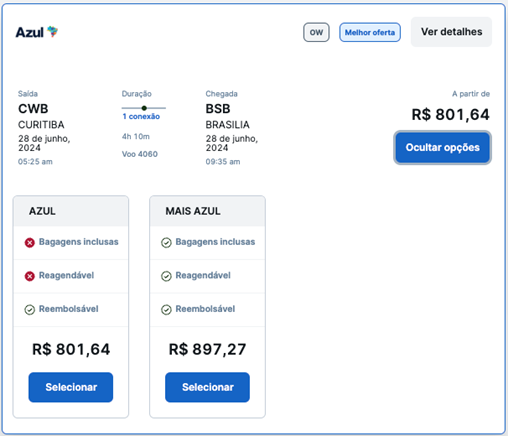Click the green check beside MAIS AZUL Reembolsável
Viewport: 508px width, 436px height.
pos(166,310)
